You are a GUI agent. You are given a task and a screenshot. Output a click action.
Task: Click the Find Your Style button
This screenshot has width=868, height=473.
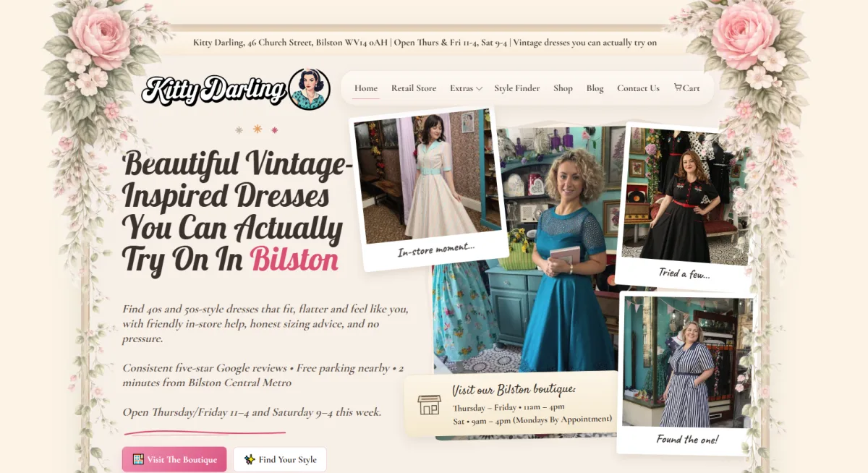point(280,459)
